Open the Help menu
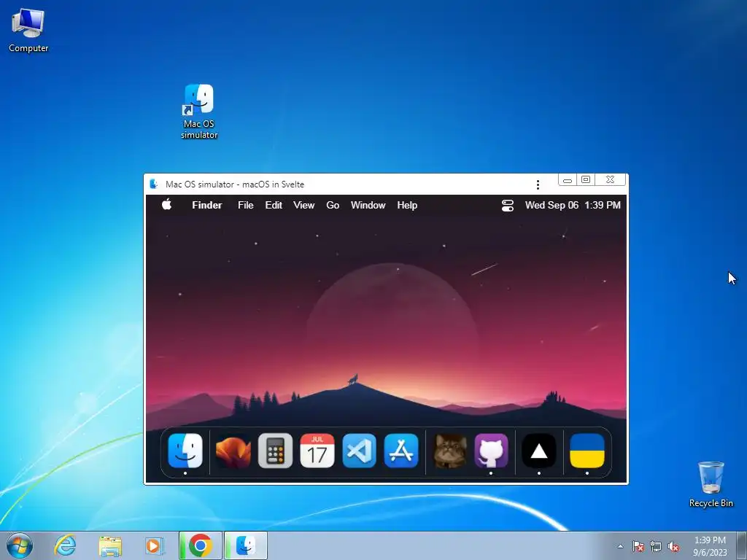 click(x=407, y=205)
